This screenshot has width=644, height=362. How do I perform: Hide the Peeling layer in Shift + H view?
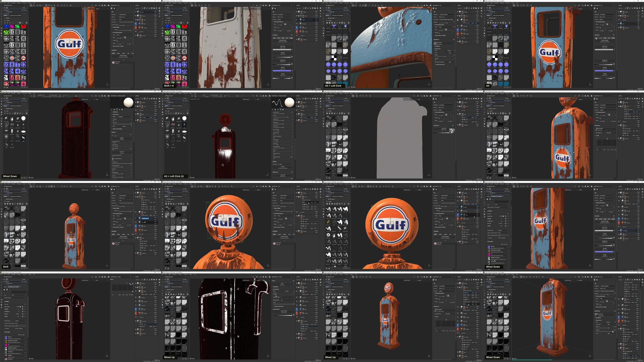pyautogui.click(x=297, y=12)
